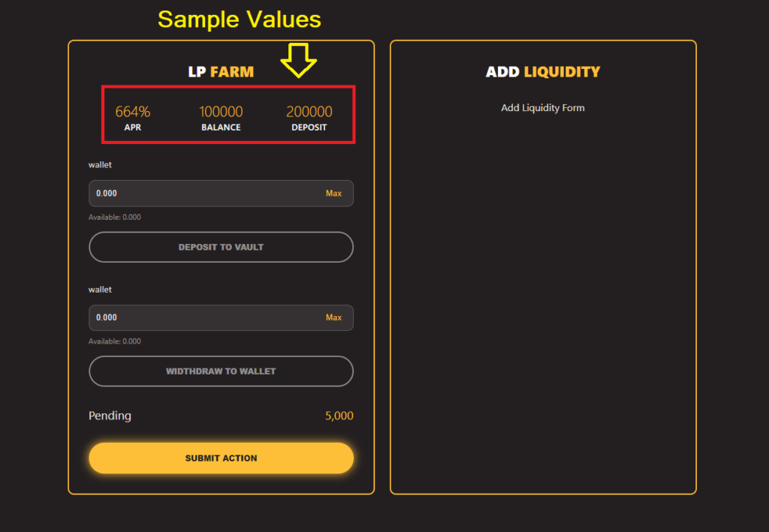
Task: Click the Add Liquidity heading
Action: pos(543,72)
